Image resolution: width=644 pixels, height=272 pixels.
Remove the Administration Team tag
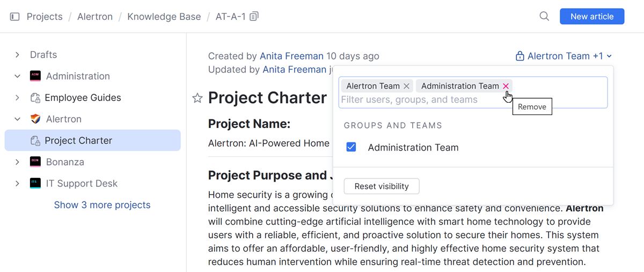pyautogui.click(x=506, y=86)
